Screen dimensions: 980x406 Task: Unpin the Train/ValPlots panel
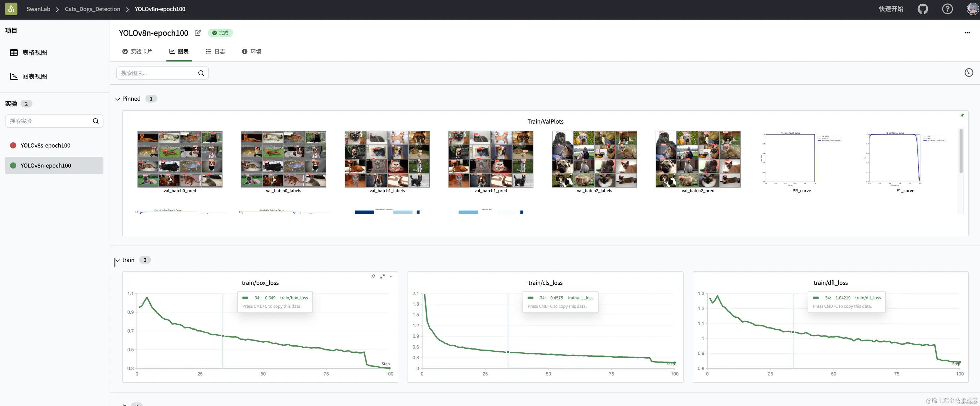point(962,115)
